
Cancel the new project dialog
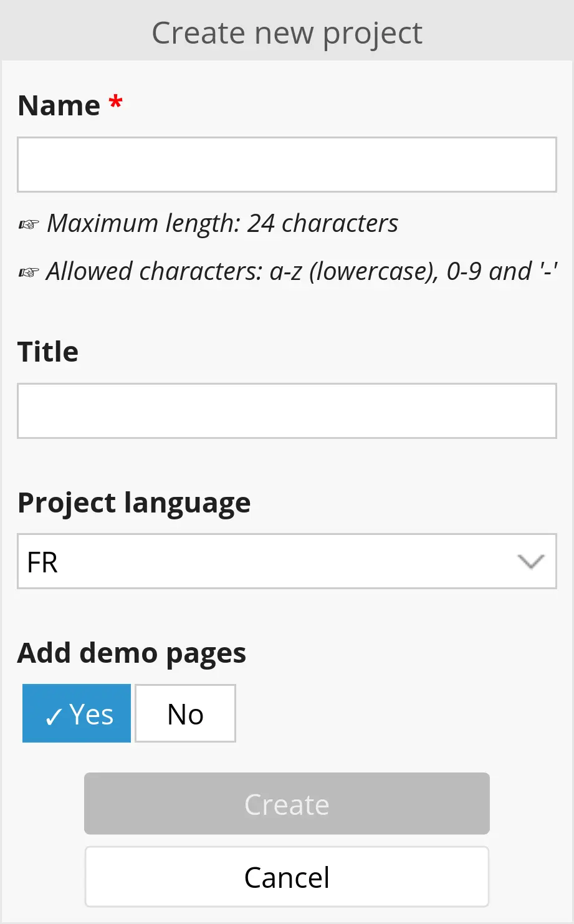pyautogui.click(x=287, y=877)
